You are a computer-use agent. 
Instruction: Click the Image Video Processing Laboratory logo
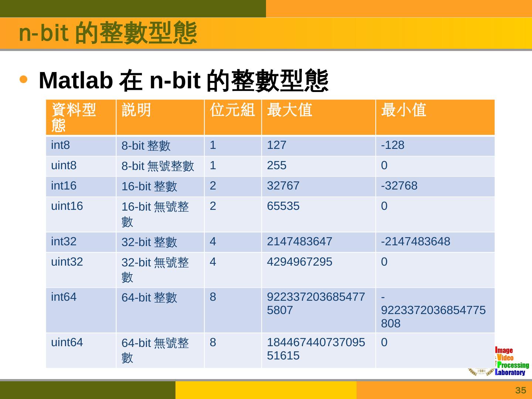coord(499,361)
